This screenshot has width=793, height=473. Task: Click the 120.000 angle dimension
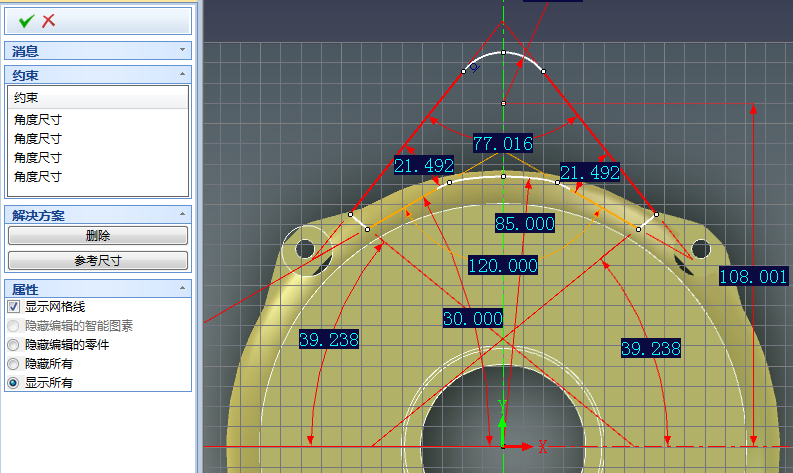[x=503, y=265]
